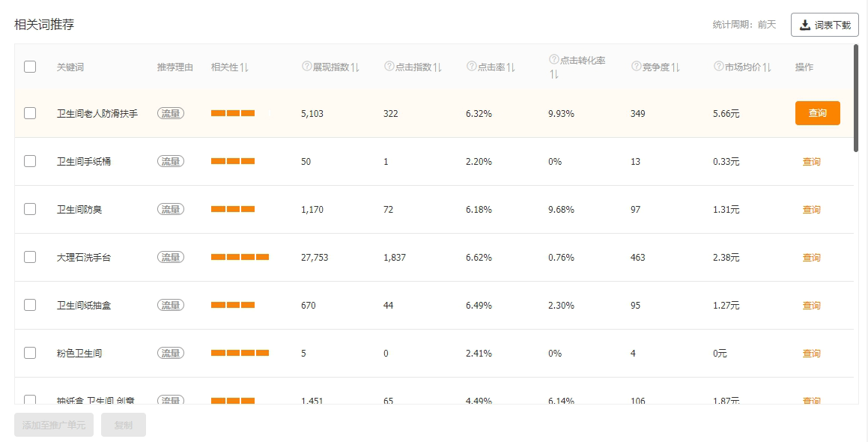This screenshot has width=868, height=442.
Task: Select the 大理石洗手台 row checkbox
Action: (30, 257)
